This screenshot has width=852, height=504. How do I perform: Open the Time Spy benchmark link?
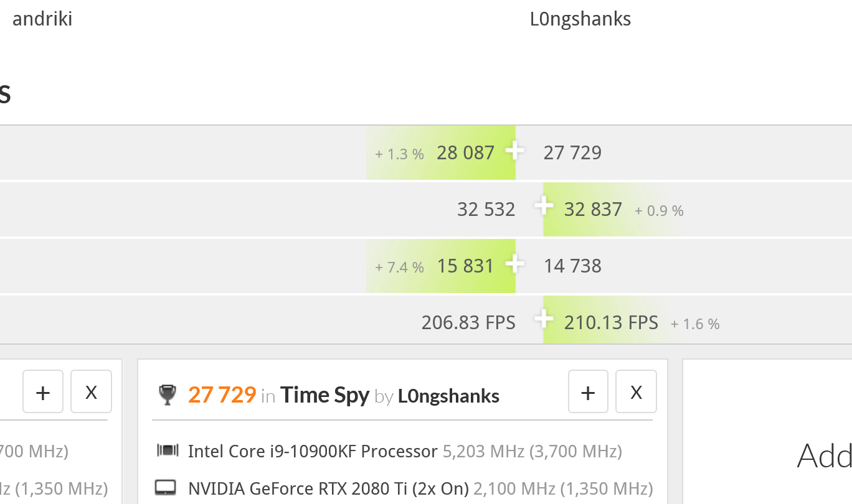tap(324, 395)
